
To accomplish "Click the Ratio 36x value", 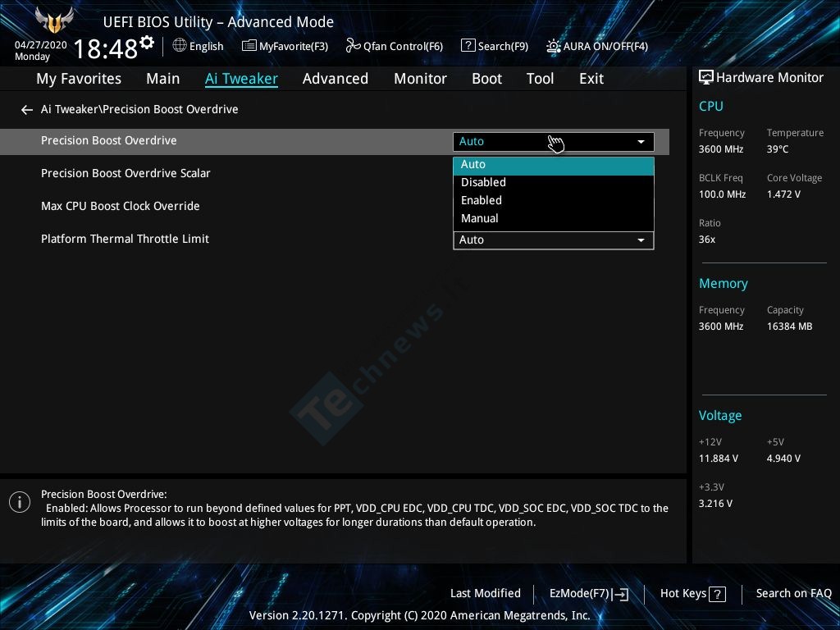I will 706,240.
